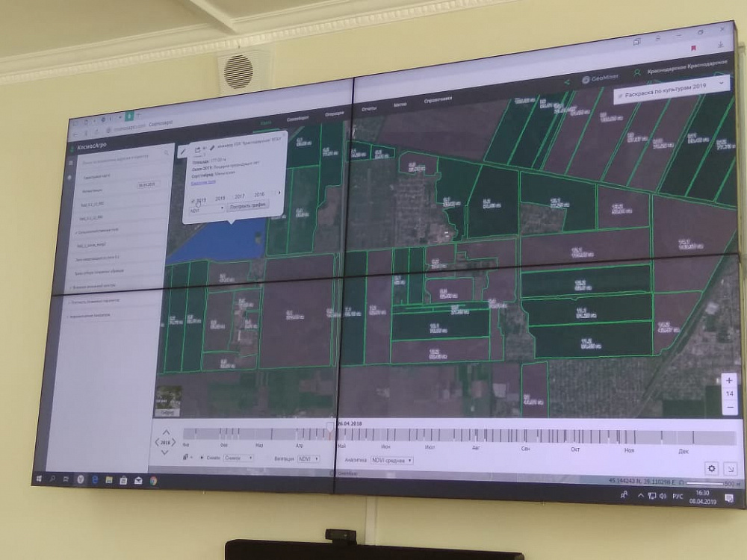Click the export icon in field popup
This screenshot has width=747, height=560.
coord(197,149)
